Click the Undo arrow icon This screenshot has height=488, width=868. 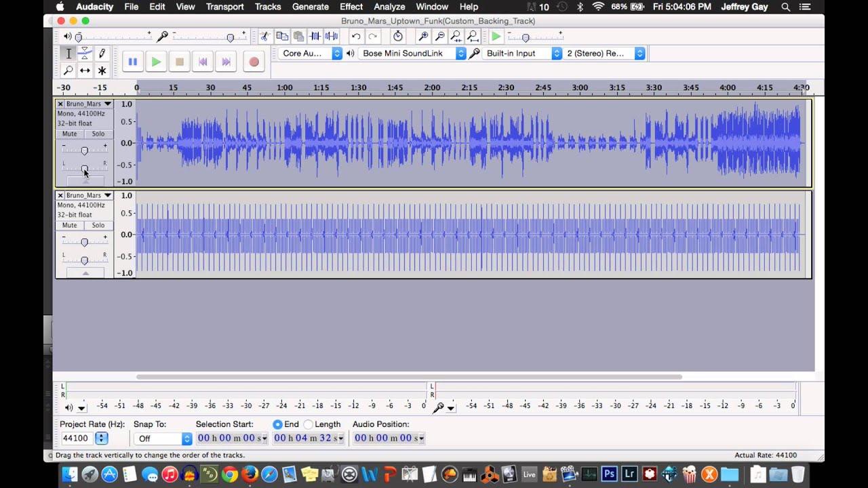356,37
